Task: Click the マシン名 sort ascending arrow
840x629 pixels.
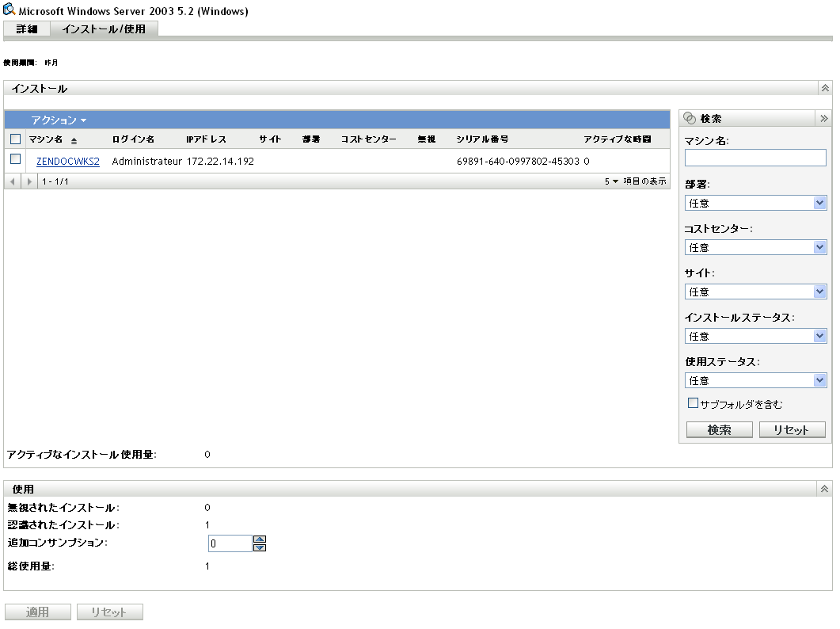Action: point(74,140)
